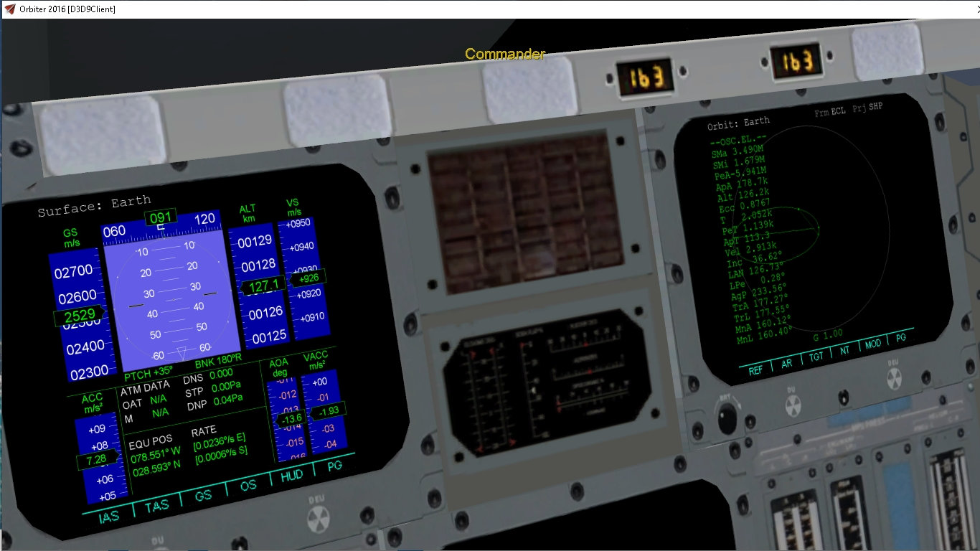Click the 'Alt 126.2k' orbital element
The height and width of the screenshot is (551, 980).
743,197
